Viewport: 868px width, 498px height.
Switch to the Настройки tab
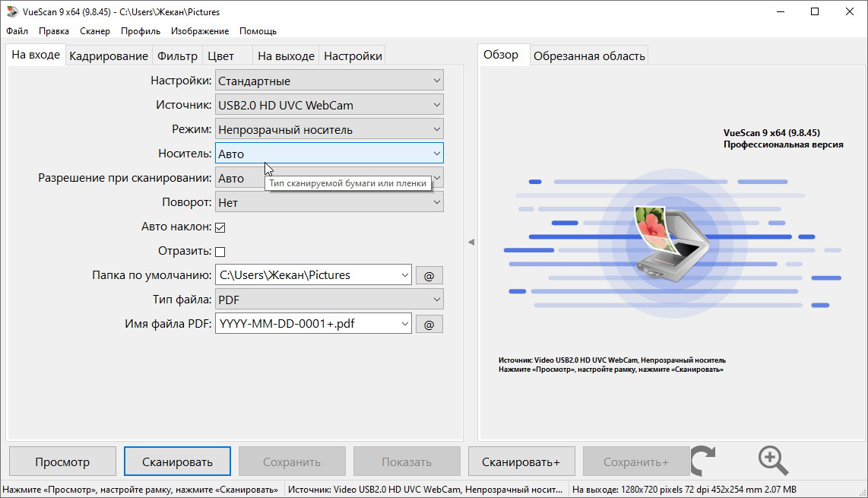(353, 56)
